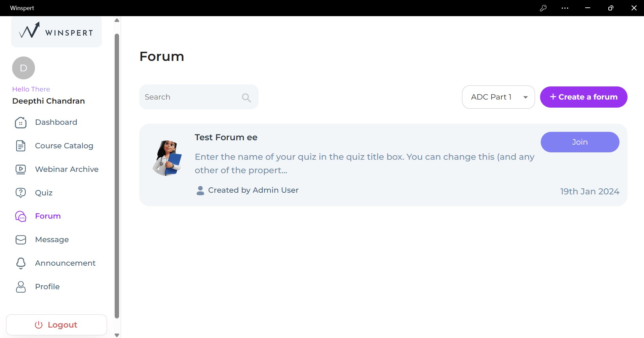
Task: Open Webinar Archive via its play icon
Action: (x=21, y=169)
